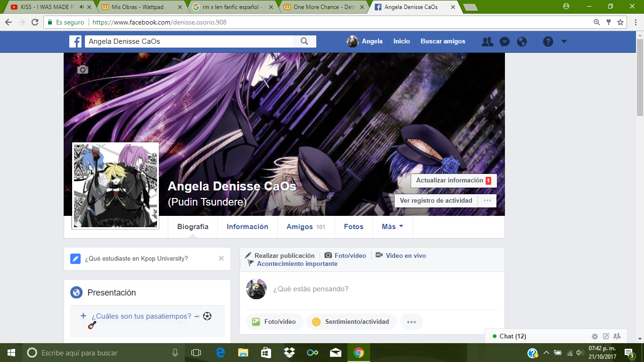Open the Chrome three-dot menu
Viewport: 644px width, 362px height.
tap(635, 22)
